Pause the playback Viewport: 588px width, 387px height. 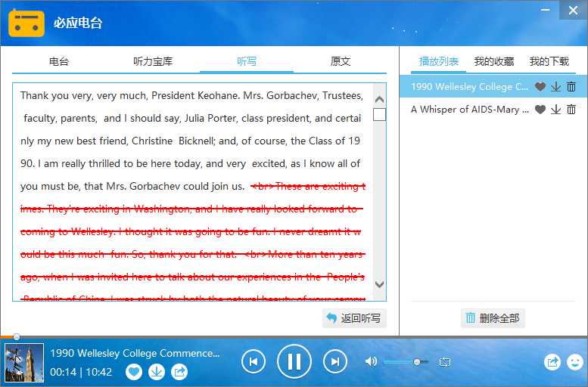[x=294, y=362]
